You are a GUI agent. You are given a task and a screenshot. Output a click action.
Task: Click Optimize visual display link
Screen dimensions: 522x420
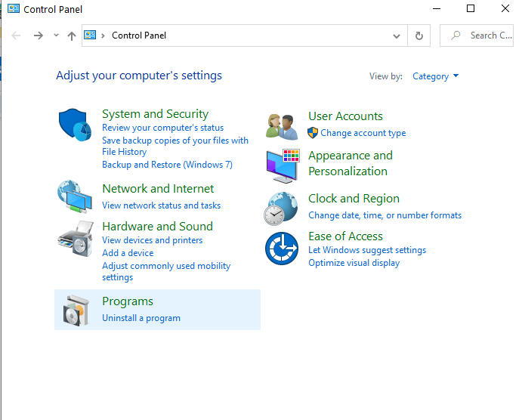pos(354,263)
